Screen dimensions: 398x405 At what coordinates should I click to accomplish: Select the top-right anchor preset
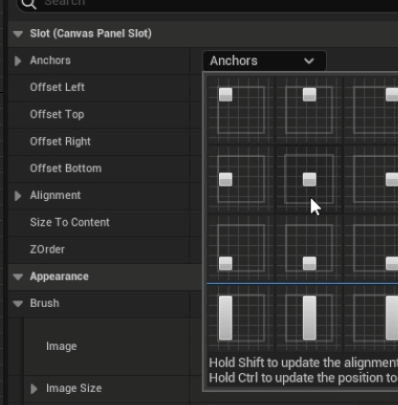coord(371,110)
